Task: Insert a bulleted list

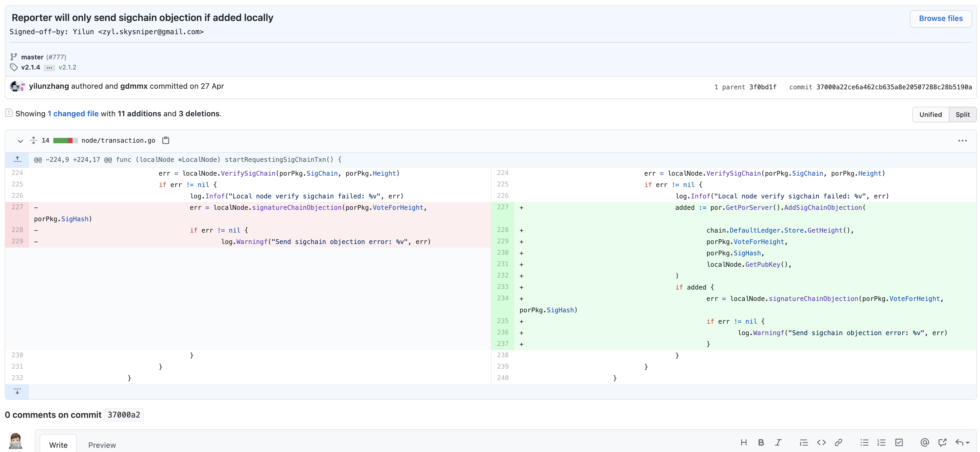Action: 864,442
